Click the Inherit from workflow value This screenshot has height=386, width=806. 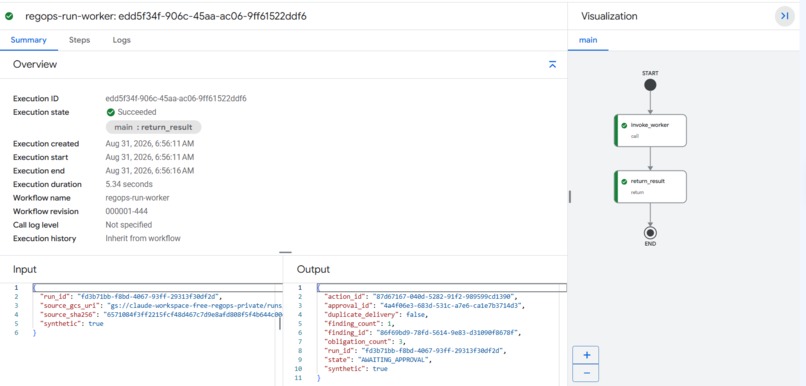[x=143, y=238]
